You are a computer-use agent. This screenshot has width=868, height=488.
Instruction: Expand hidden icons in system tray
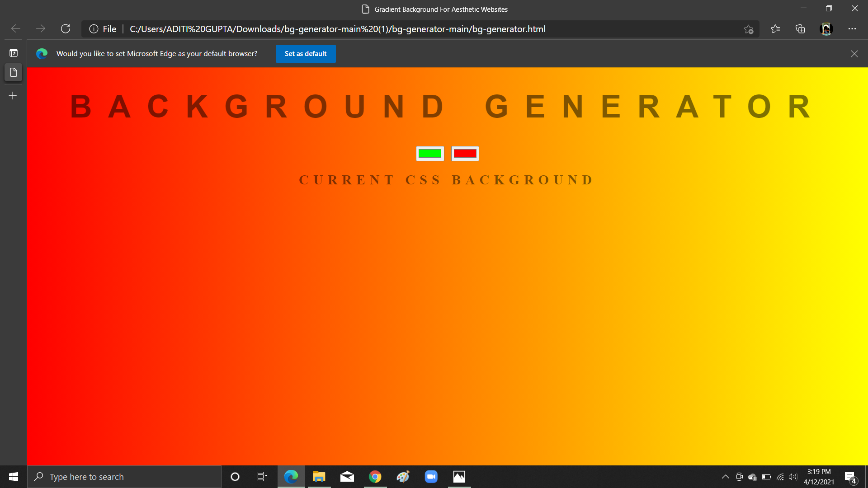point(726,476)
